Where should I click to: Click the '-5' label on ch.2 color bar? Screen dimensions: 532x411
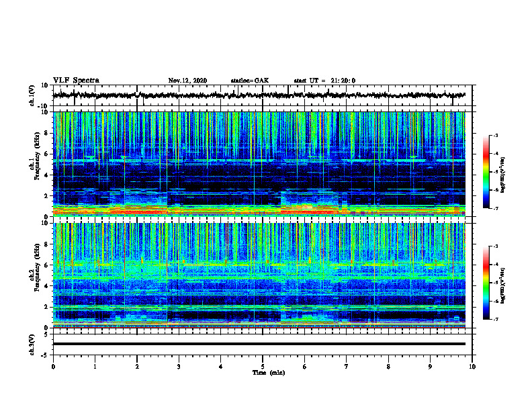click(495, 283)
